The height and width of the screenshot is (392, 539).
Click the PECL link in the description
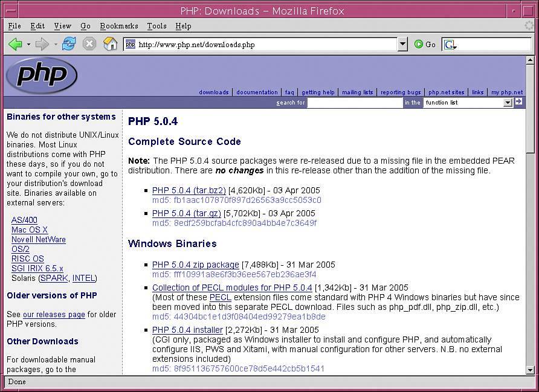tap(221, 297)
